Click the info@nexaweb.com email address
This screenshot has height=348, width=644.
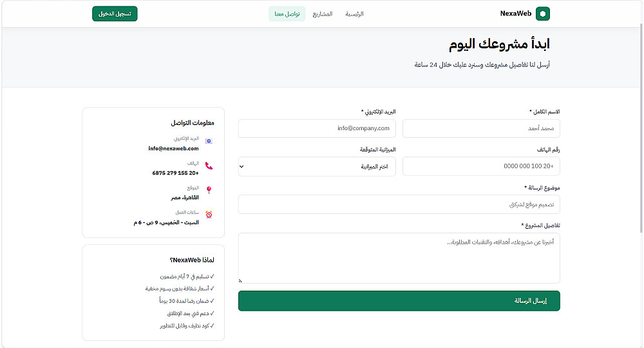coord(173,148)
